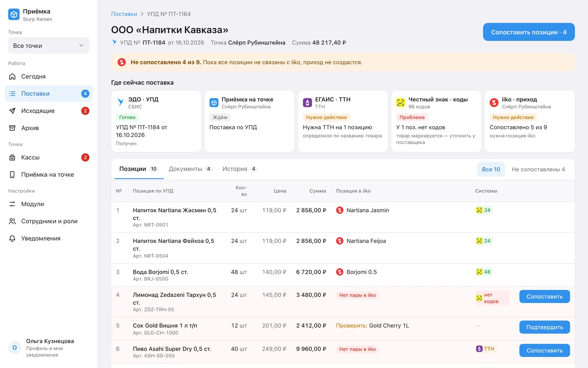Click the home icon next to Сегодня

coord(12,77)
